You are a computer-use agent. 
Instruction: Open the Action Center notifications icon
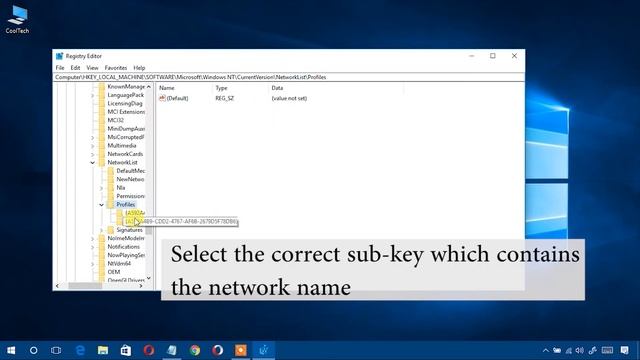pyautogui.click(x=624, y=350)
